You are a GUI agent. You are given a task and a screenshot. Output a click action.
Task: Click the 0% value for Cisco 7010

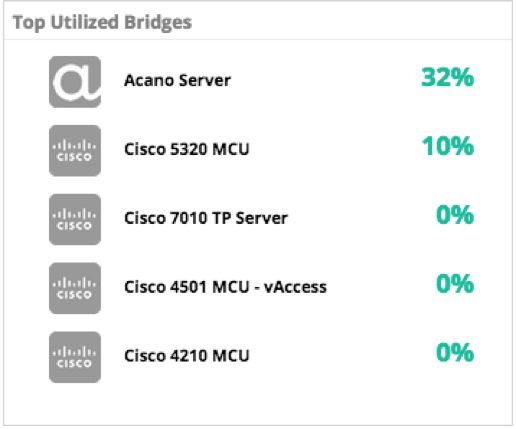[x=455, y=215]
